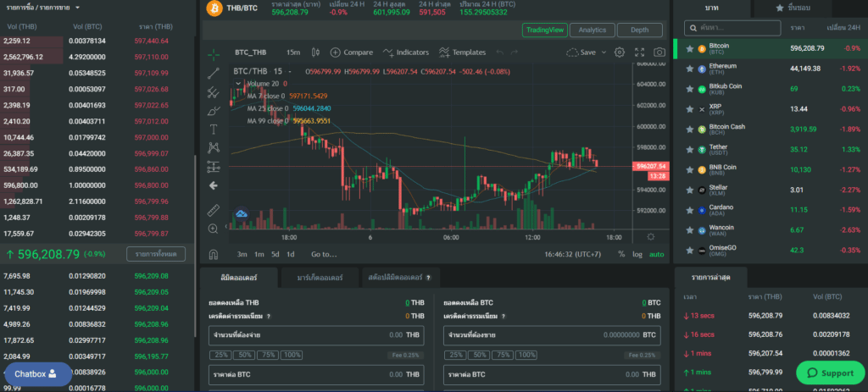Favorite Bitkub Coin with its star icon
Image resolution: width=868 pixels, height=392 pixels.
(x=689, y=89)
